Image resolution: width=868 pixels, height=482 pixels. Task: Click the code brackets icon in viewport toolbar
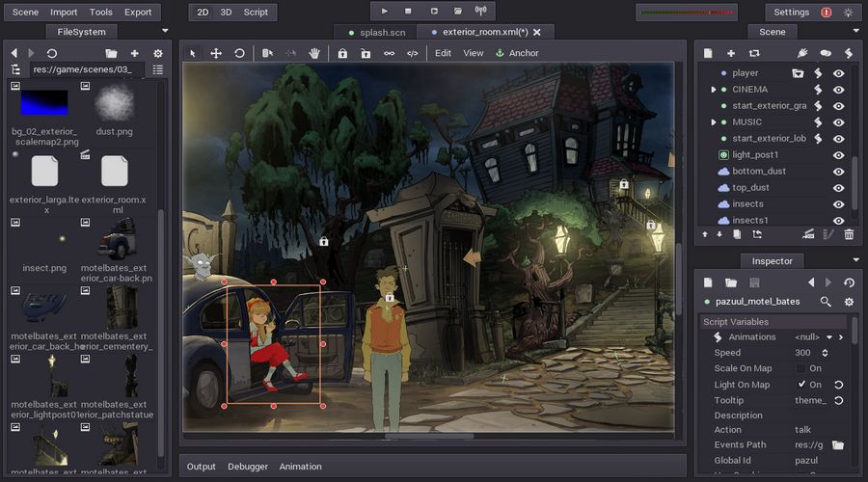(413, 53)
